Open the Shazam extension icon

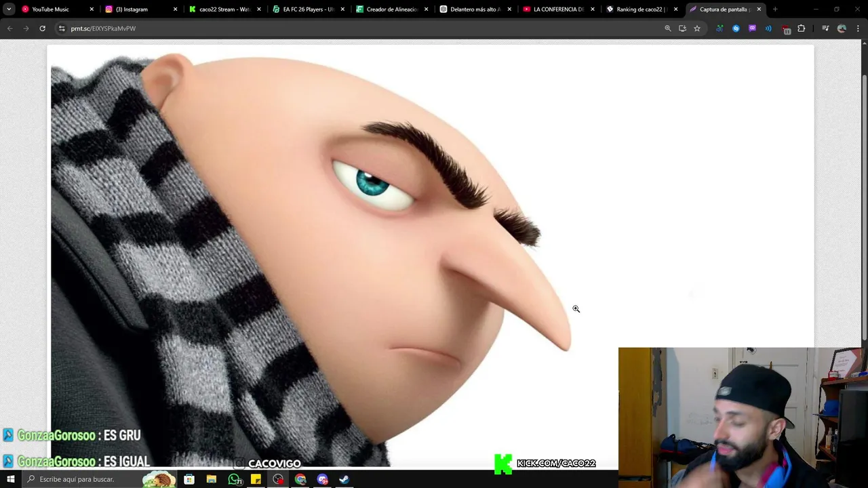[736, 28]
